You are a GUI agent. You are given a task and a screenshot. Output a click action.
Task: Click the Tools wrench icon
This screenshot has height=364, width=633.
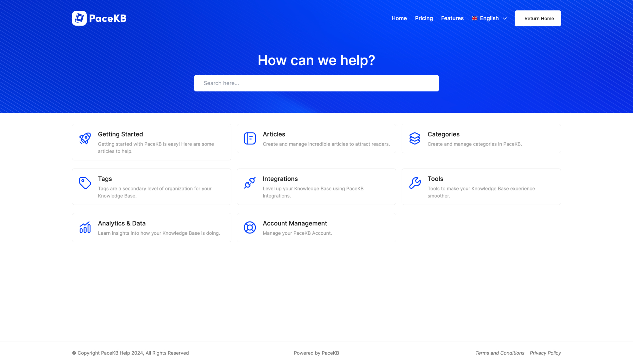pyautogui.click(x=415, y=183)
